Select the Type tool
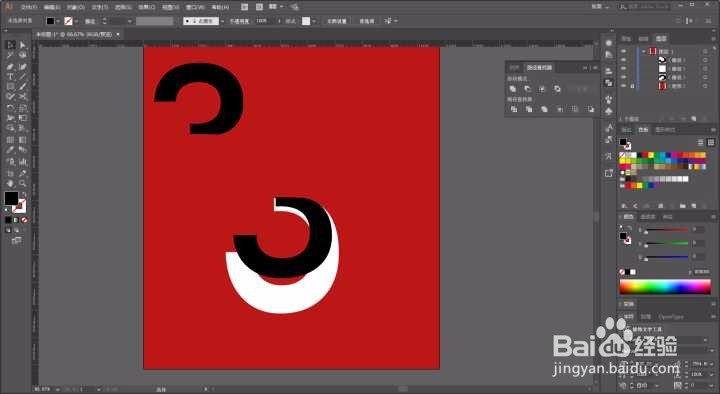 [x=11, y=77]
